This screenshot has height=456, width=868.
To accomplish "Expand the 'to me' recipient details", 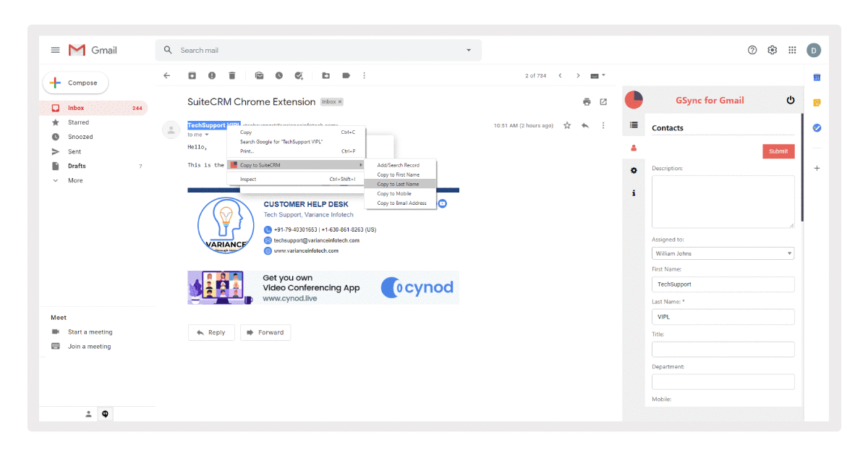I will click(206, 135).
